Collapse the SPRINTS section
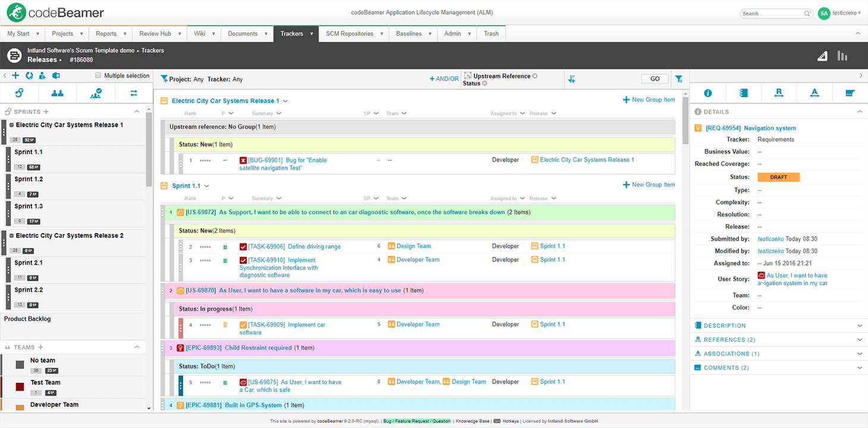 tap(137, 112)
